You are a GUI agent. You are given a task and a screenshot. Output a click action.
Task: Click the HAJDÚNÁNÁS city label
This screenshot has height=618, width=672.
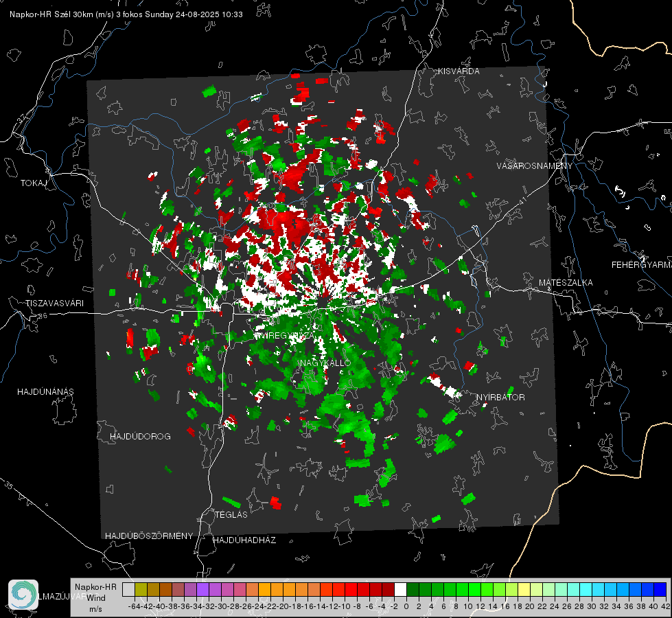click(45, 392)
